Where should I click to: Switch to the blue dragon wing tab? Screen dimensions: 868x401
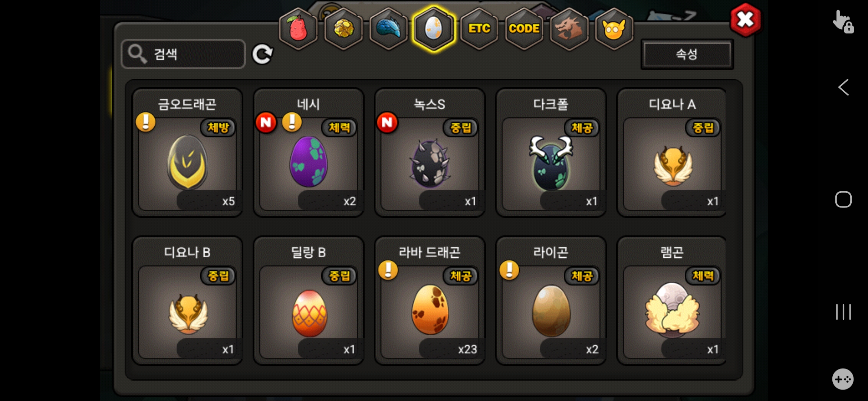click(x=388, y=29)
